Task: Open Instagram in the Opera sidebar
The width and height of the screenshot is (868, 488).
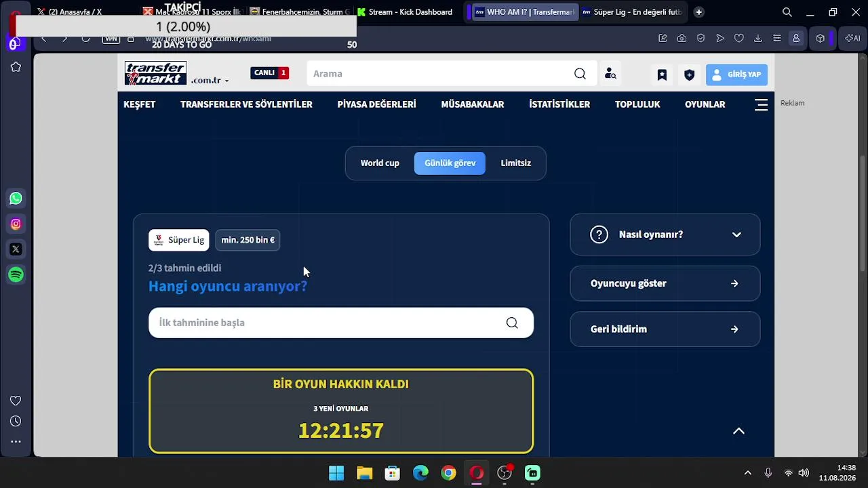Action: click(x=16, y=224)
